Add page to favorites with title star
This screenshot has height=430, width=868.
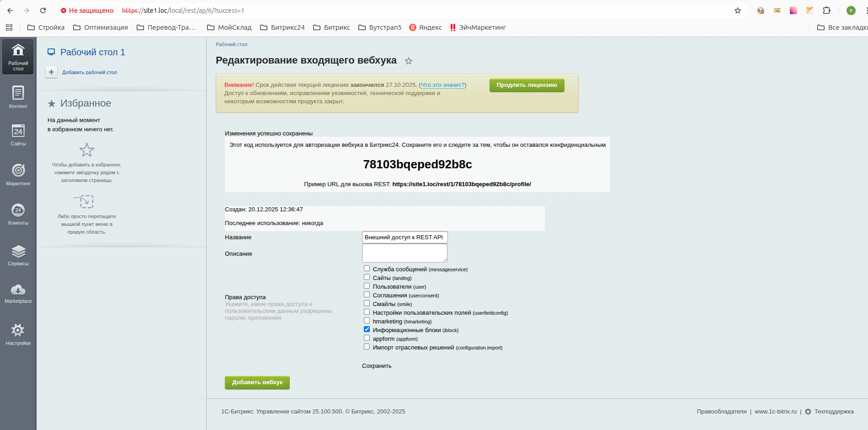coord(409,61)
